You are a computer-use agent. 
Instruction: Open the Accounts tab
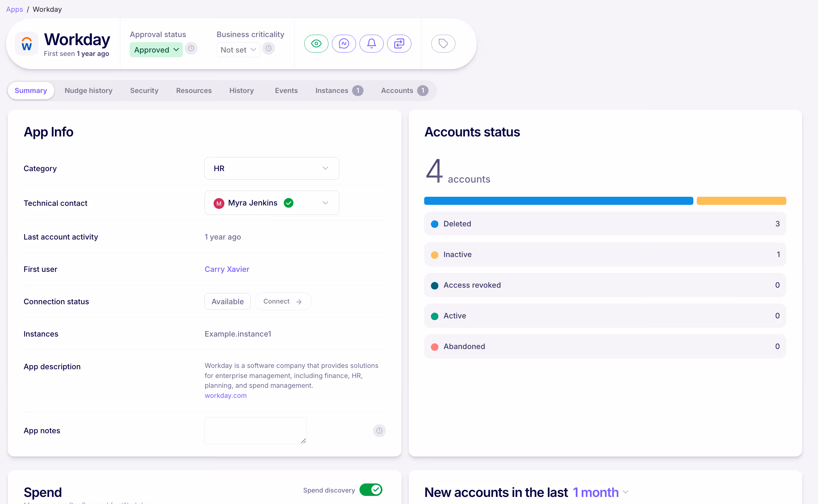(397, 90)
